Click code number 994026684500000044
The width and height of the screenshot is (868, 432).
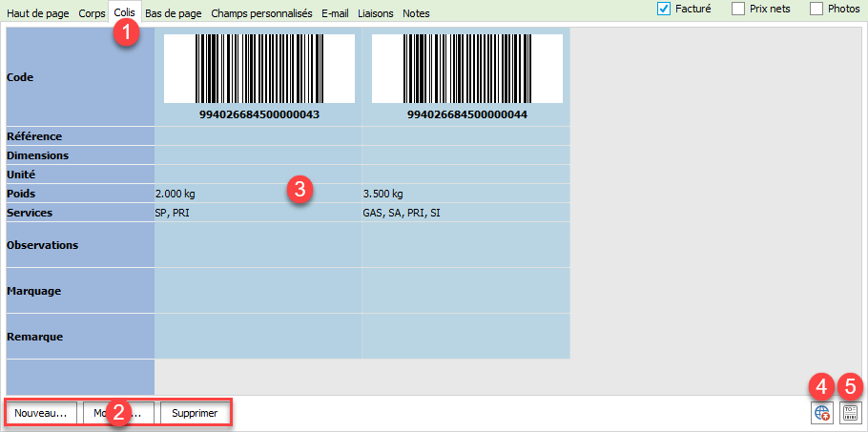(x=467, y=115)
